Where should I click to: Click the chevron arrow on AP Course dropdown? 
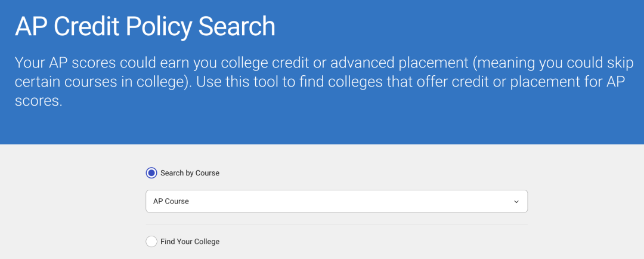click(516, 202)
